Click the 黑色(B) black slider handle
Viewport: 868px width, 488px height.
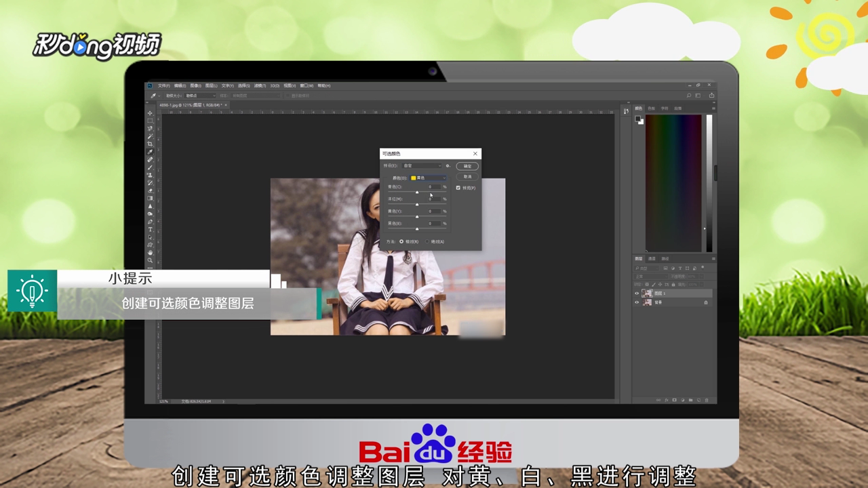417,229
